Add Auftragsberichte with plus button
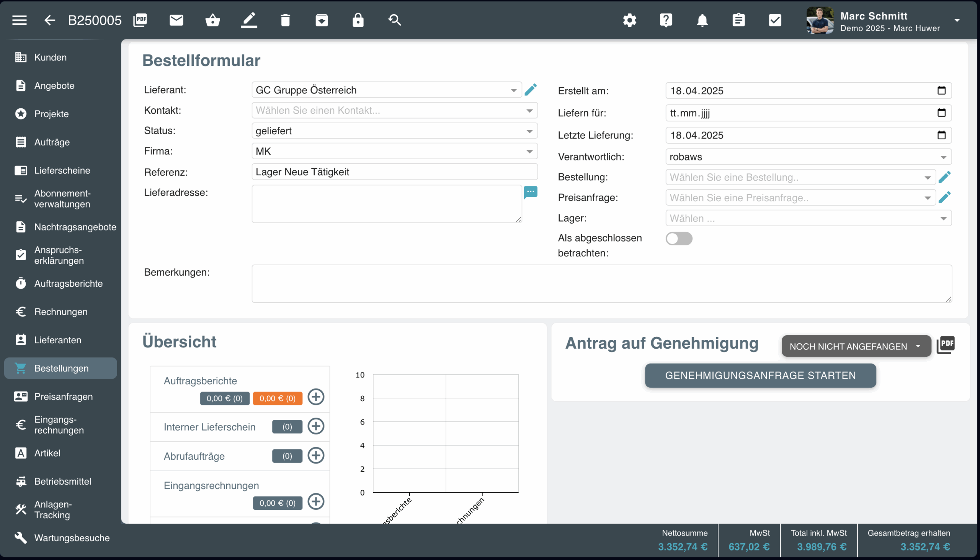The height and width of the screenshot is (560, 980). 316,397
